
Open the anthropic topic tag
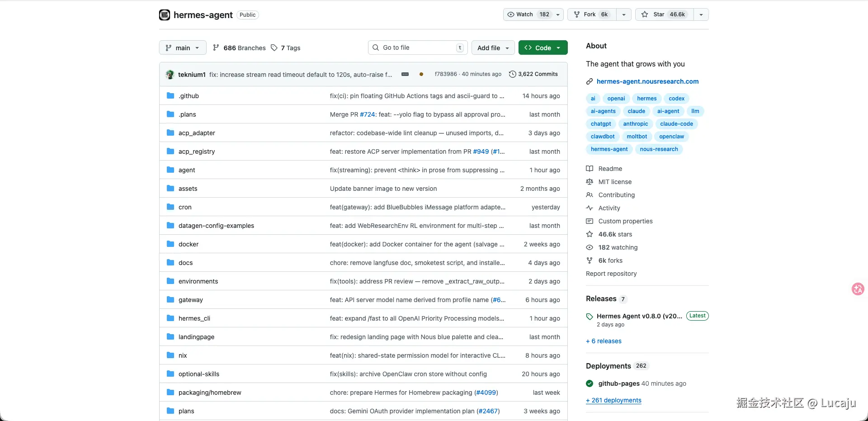point(635,123)
